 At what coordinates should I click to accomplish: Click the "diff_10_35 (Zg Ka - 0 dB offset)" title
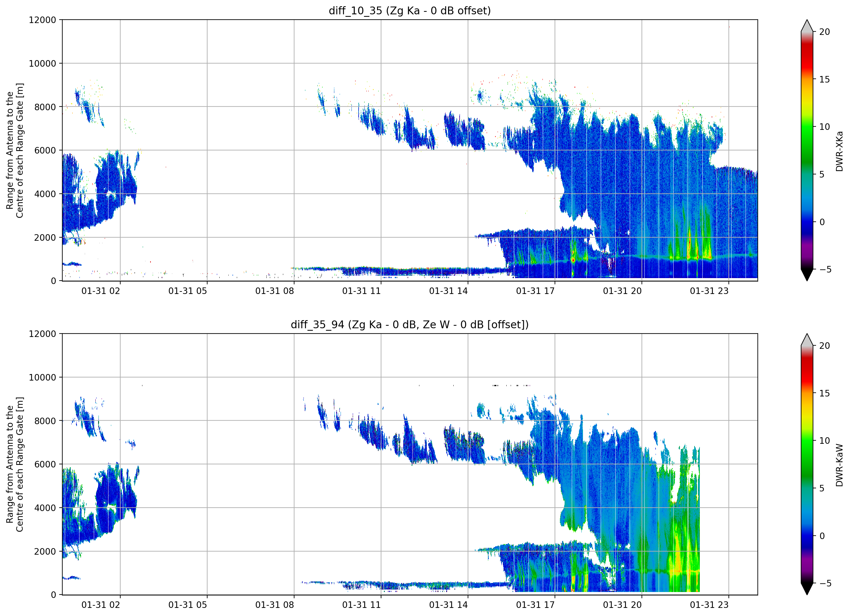(x=410, y=11)
